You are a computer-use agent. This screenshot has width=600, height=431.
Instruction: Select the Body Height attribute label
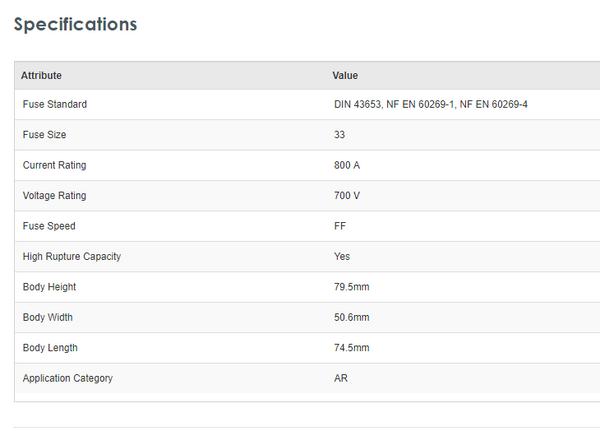49,287
